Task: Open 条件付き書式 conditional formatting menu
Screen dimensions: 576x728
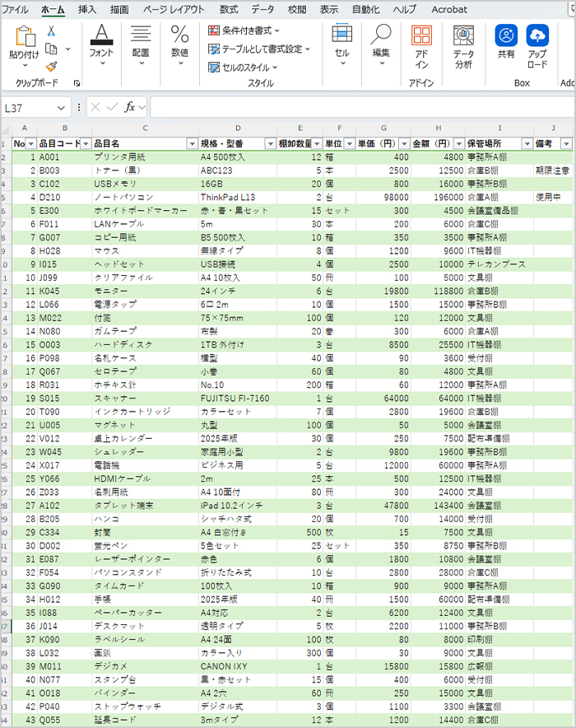Action: (244, 30)
